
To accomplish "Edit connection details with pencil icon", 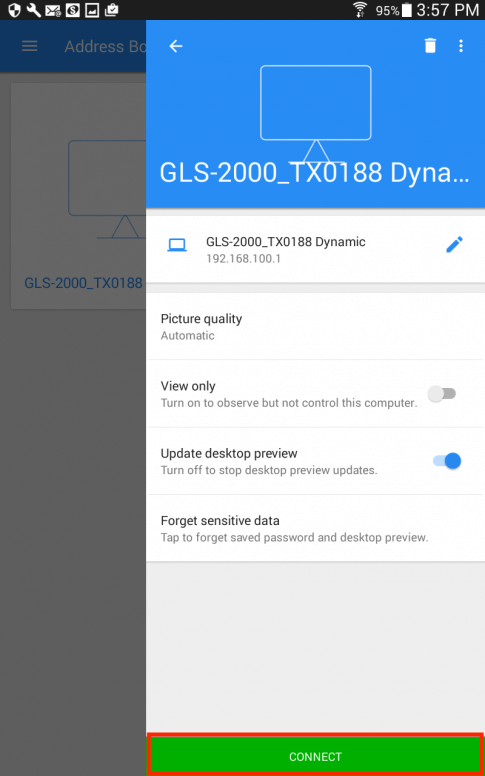I will pos(454,244).
